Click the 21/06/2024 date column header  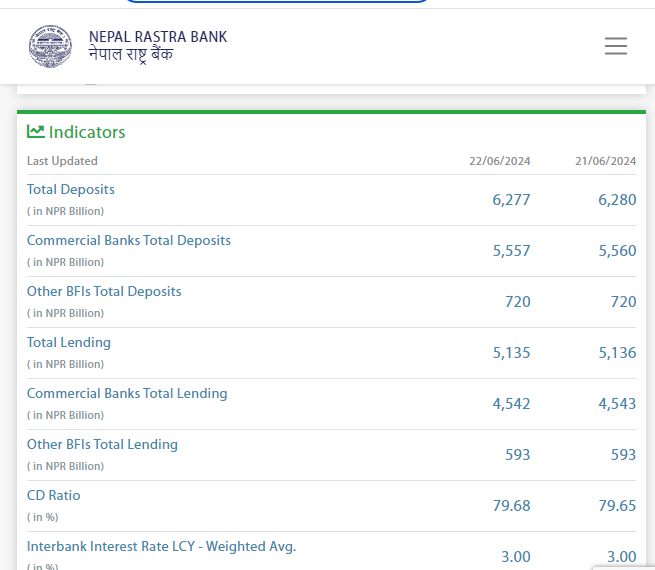pos(606,161)
